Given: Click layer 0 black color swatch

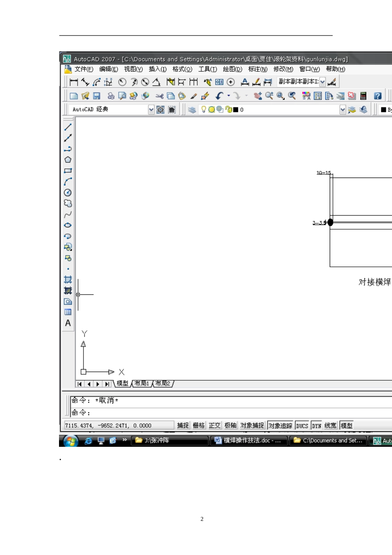Looking at the screenshot, I should pos(236,109).
